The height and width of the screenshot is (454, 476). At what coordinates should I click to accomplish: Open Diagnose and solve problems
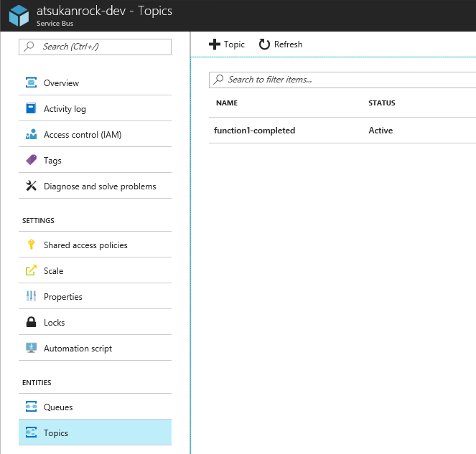(x=95, y=186)
